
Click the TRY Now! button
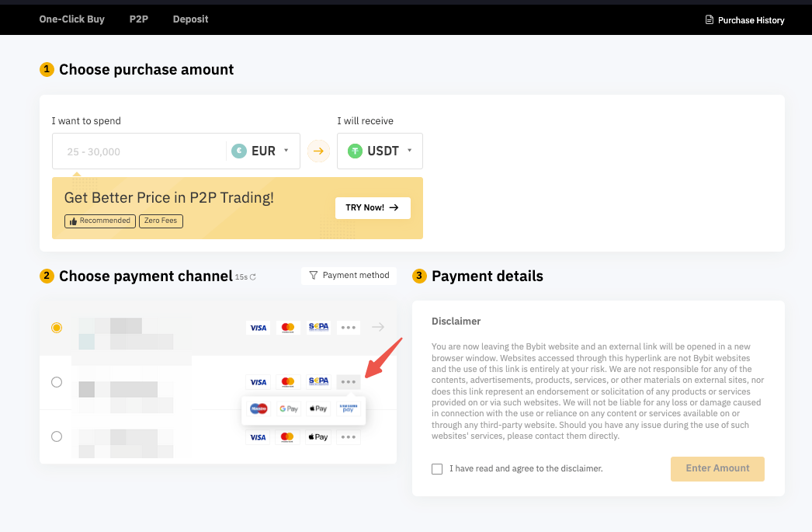click(372, 208)
